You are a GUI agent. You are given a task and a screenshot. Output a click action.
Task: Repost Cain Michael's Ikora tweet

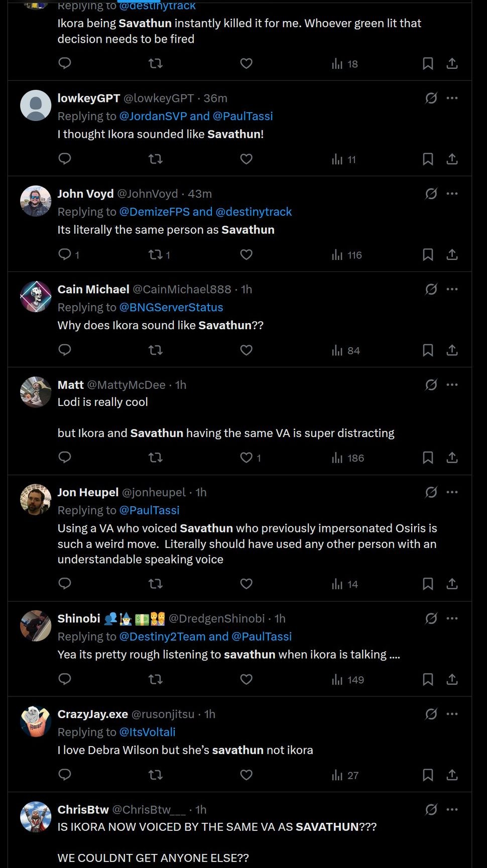[156, 350]
